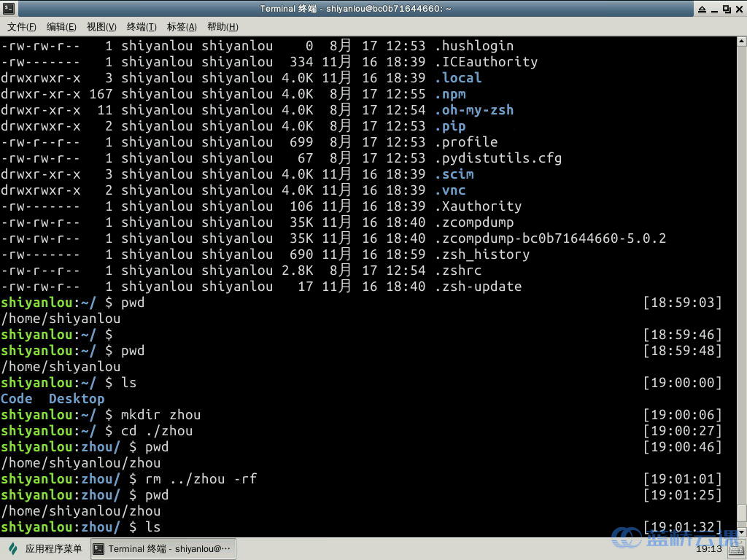Click the scrollbar up arrow
This screenshot has height=560, width=747.
point(741,41)
